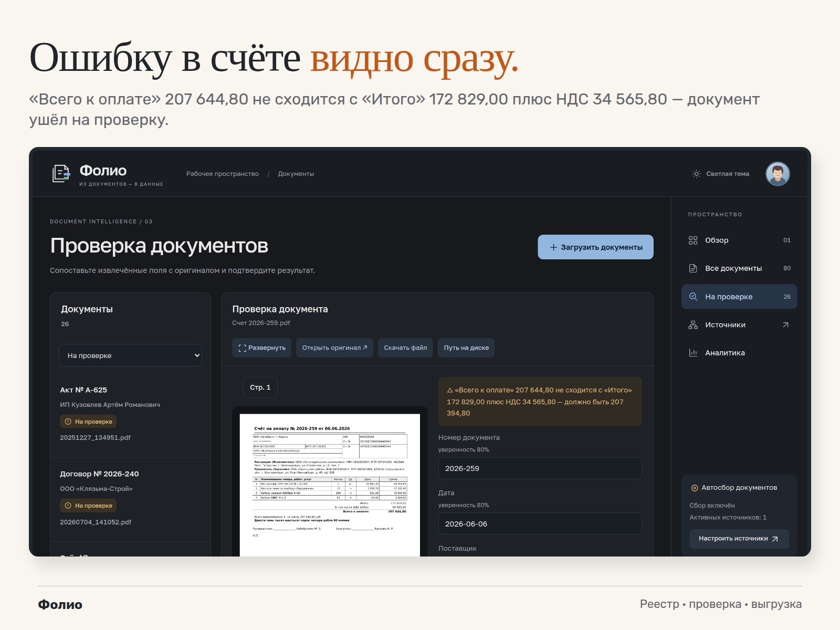Toggle Светлая тема sun icon
Screen dimensions: 840x630
pyautogui.click(x=696, y=174)
